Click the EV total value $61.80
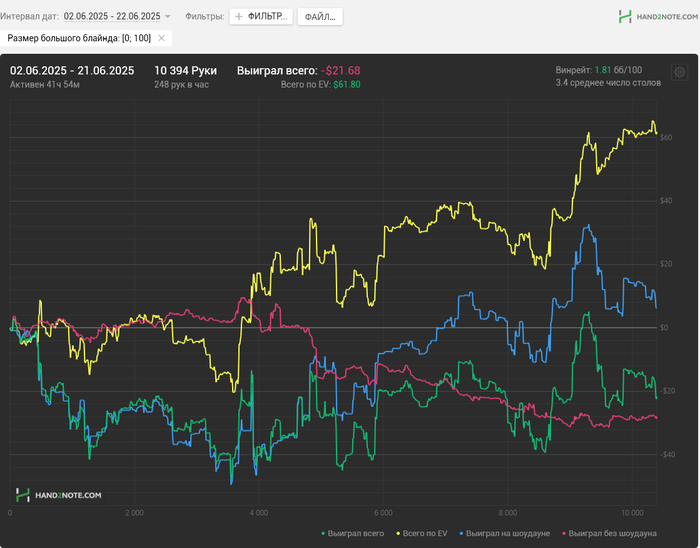 346,85
